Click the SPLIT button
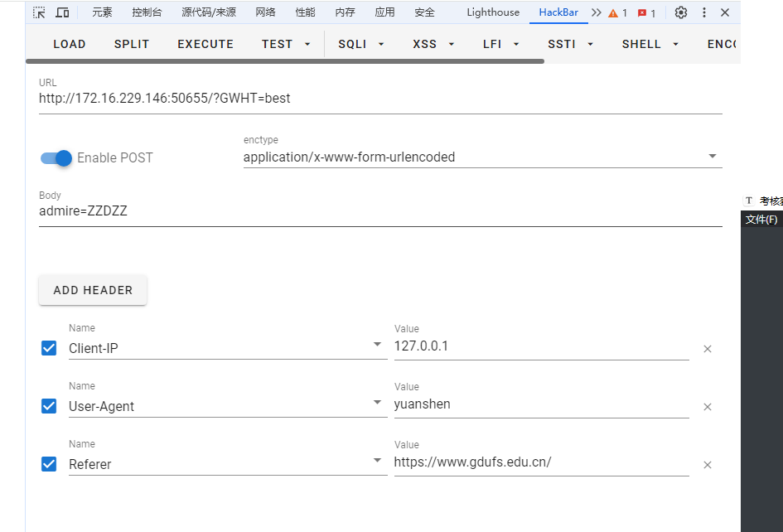The image size is (783, 532). click(x=132, y=45)
